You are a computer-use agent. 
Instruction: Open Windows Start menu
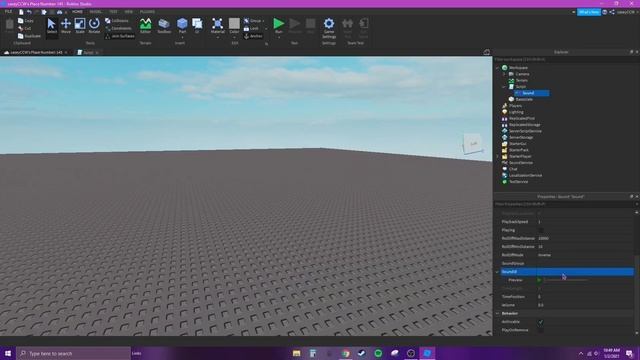pos(8,353)
